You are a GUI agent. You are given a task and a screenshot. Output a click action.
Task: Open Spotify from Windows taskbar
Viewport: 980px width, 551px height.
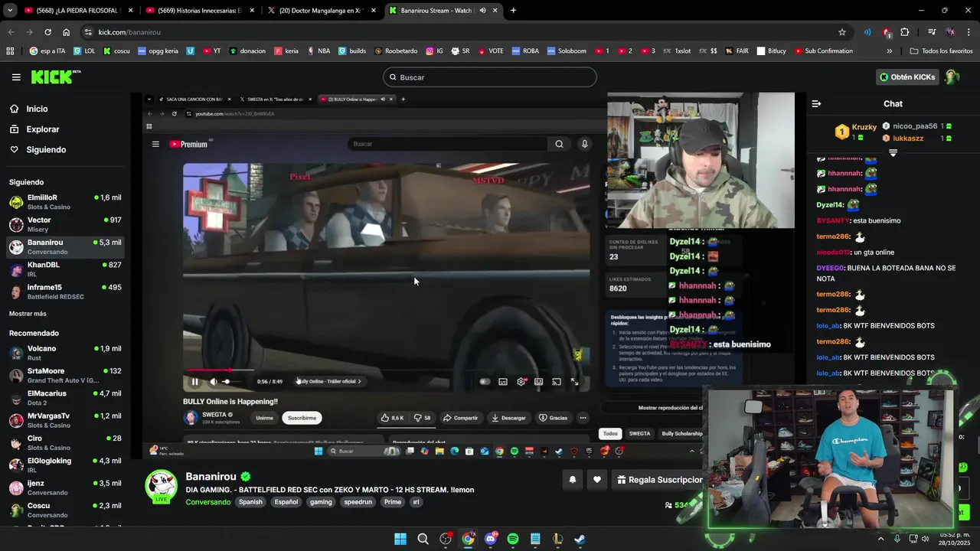(513, 539)
